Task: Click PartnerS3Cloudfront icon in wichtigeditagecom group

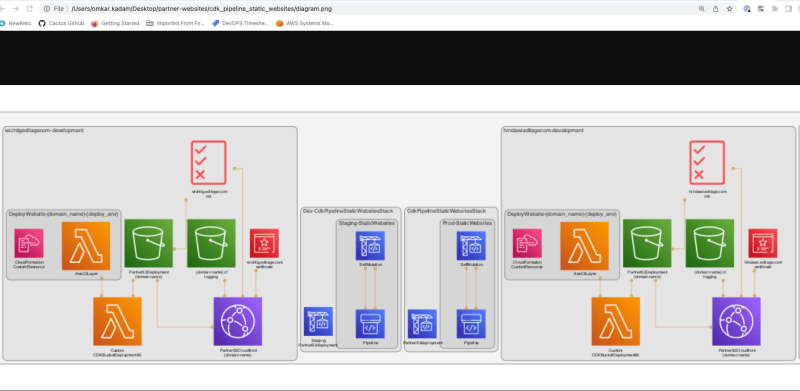Action: (238, 321)
